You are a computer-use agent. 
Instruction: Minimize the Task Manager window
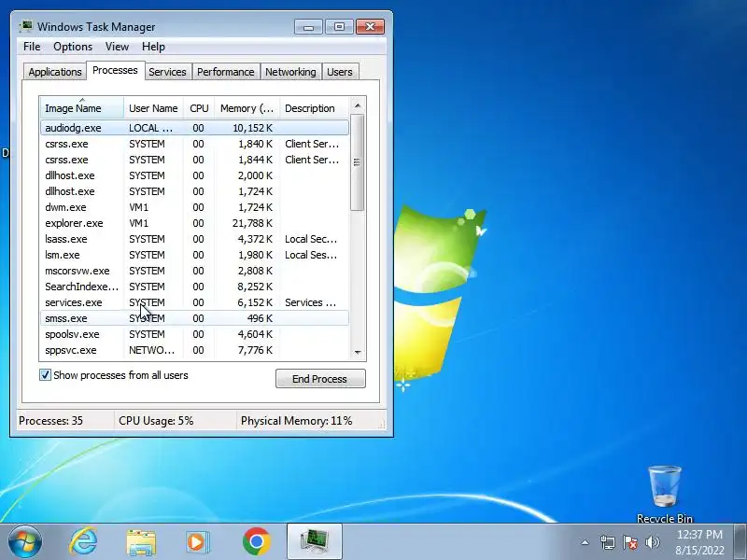308,27
